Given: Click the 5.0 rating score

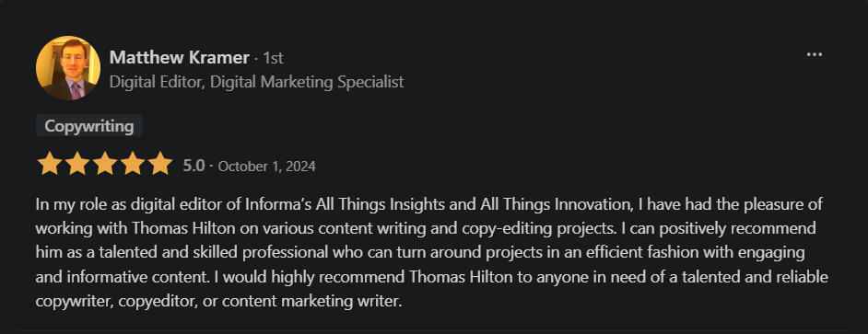Looking at the screenshot, I should click(x=194, y=166).
